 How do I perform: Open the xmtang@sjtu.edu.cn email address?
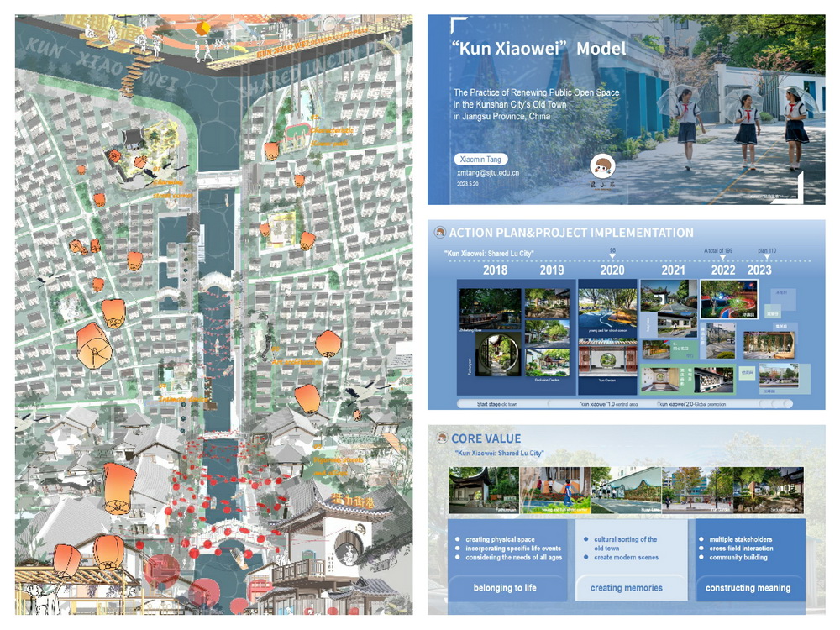coord(487,173)
